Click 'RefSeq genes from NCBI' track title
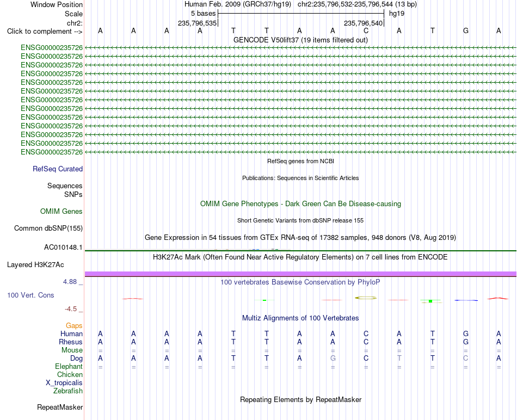This screenshot has width=517, height=420. point(300,161)
